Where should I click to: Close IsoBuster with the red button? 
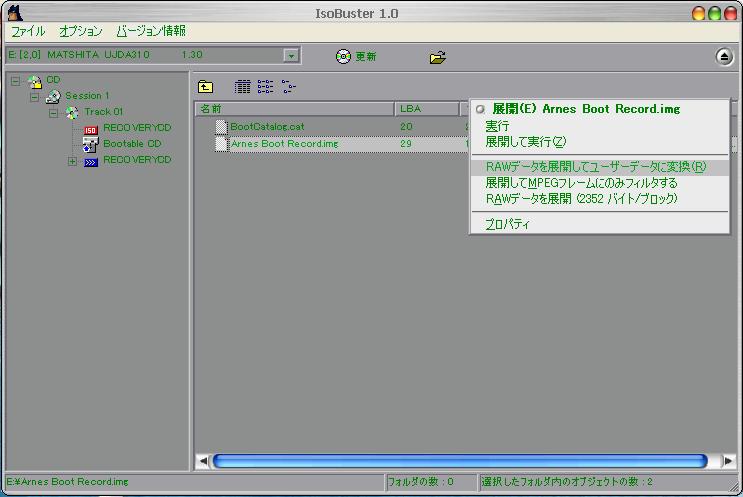pyautogui.click(x=731, y=13)
